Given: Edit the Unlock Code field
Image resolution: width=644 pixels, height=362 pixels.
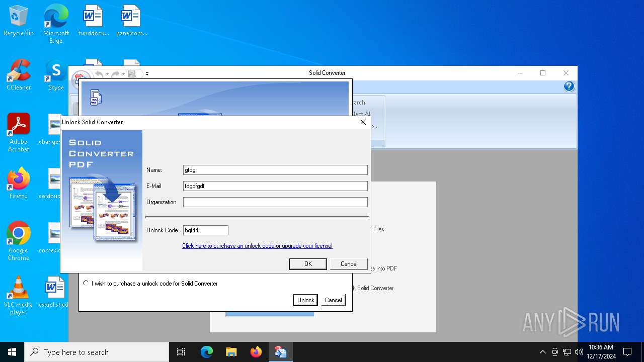Looking at the screenshot, I should pos(206,230).
